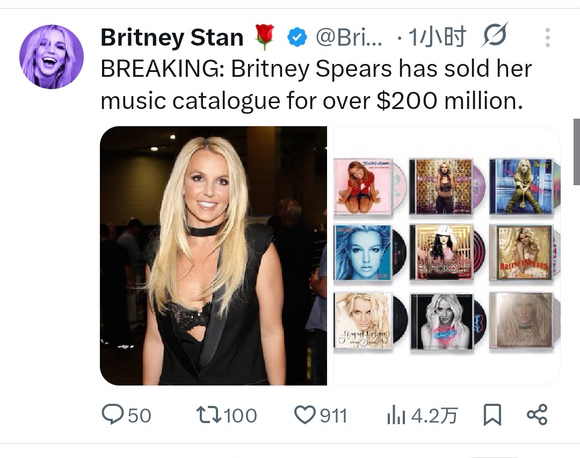Open the three-dot more options menu
The width and height of the screenshot is (580, 458).
[x=548, y=37]
